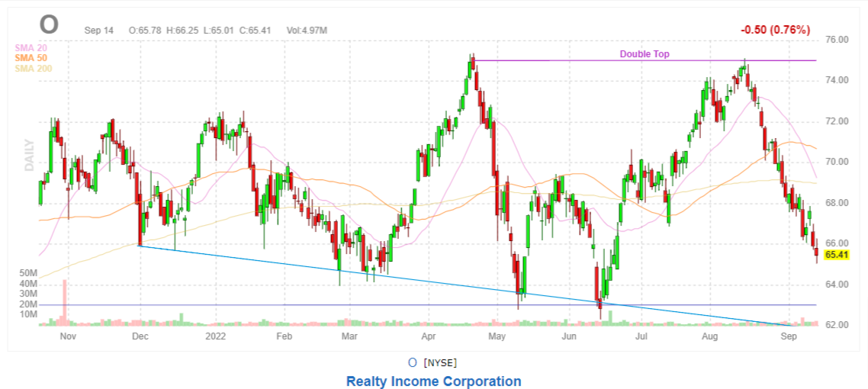Click the L:65.01 low value
The height and width of the screenshot is (389, 868).
coord(219,31)
